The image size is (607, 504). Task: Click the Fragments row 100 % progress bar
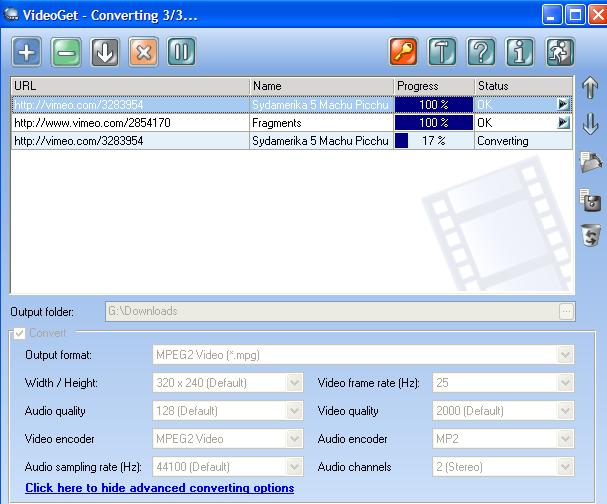pos(434,123)
